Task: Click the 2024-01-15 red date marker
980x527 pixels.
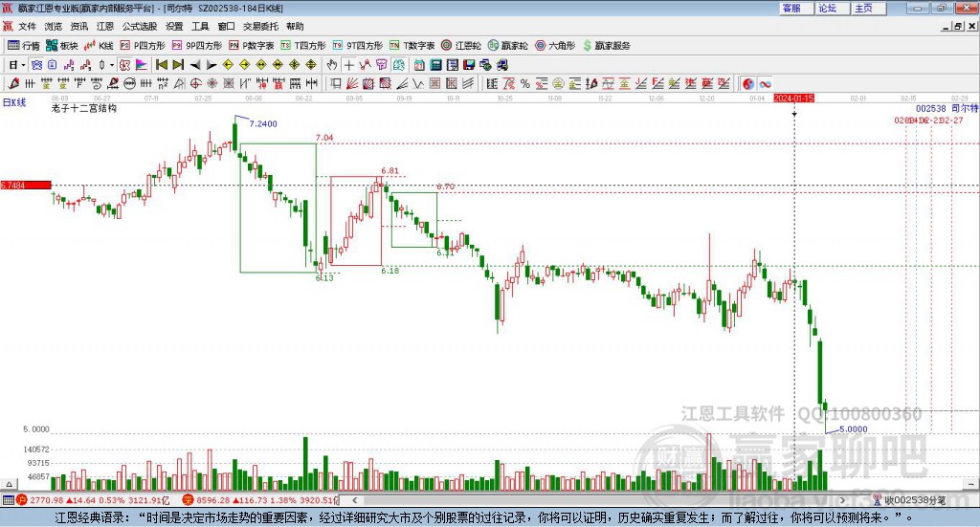Action: tap(793, 99)
